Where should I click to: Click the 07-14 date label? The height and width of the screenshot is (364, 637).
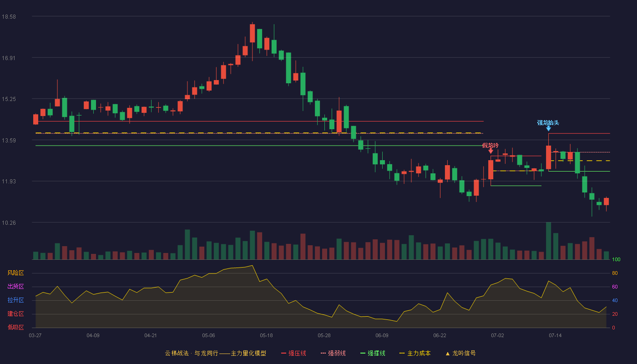tap(555, 335)
